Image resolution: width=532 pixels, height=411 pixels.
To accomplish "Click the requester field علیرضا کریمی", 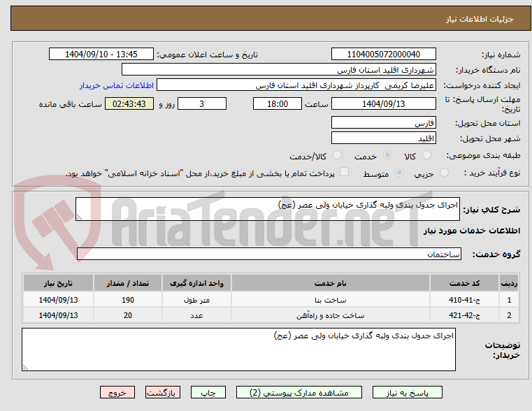I will click(x=296, y=85).
